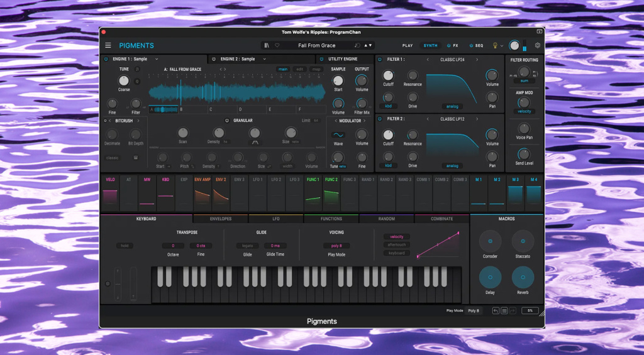The image size is (644, 355).
Task: Click the Staccato macro knob
Action: 523,241
